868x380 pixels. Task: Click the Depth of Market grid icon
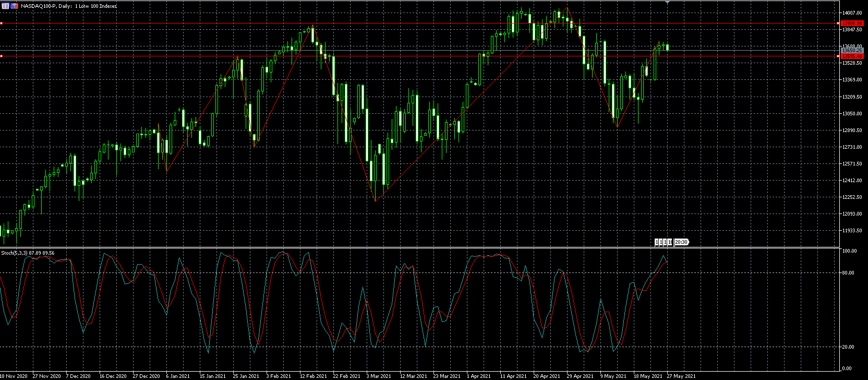tap(5, 6)
